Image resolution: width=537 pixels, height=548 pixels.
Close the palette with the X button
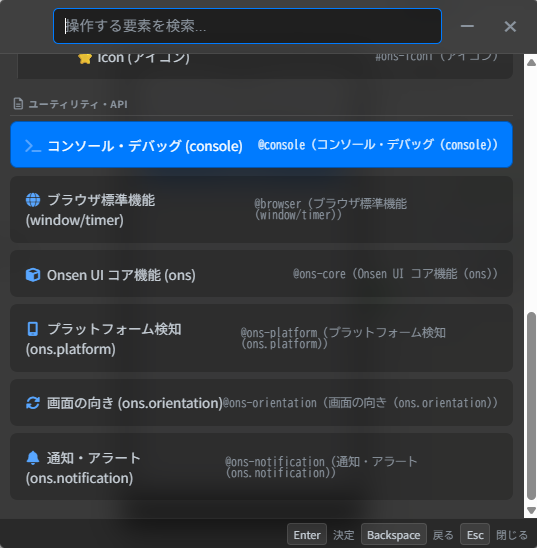pyautogui.click(x=510, y=26)
